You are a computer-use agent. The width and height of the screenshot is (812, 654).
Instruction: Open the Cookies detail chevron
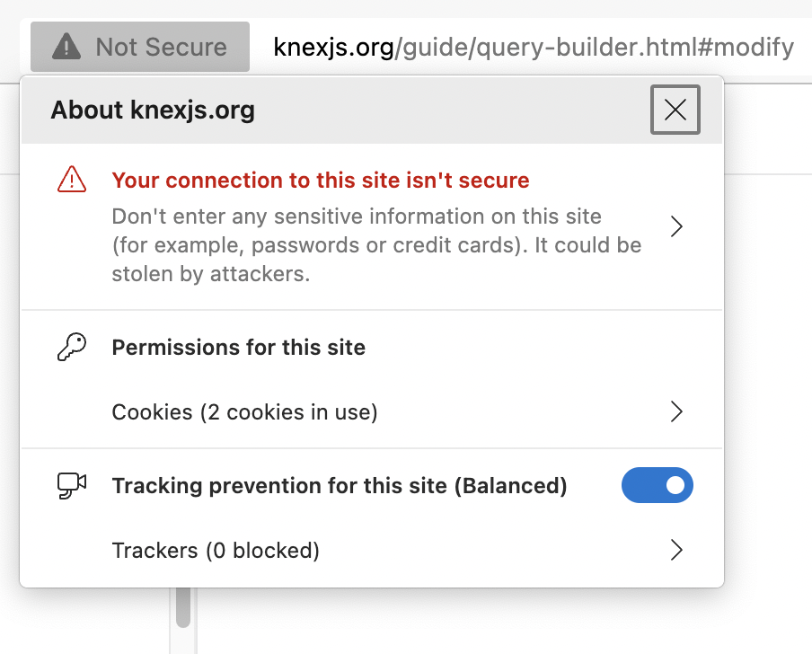[676, 411]
